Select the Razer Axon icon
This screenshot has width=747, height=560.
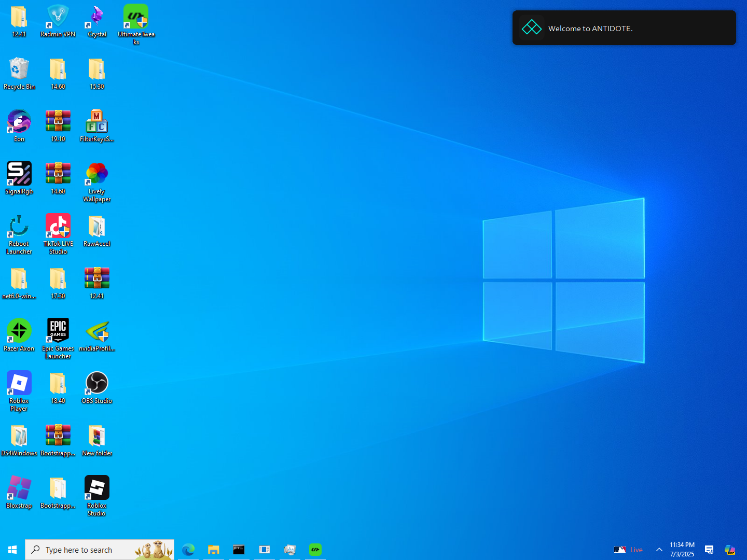[x=19, y=331]
